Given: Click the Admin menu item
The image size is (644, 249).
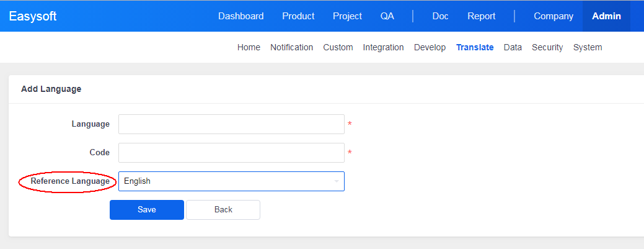Looking at the screenshot, I should (606, 16).
